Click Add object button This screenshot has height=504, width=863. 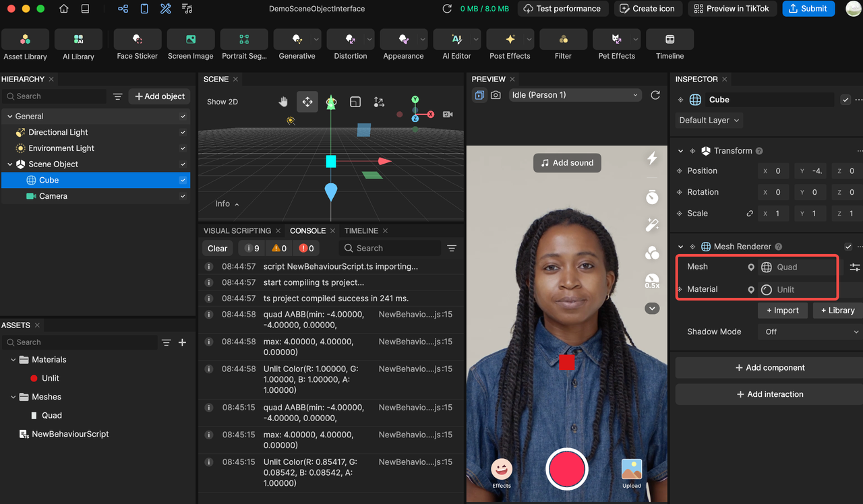click(160, 96)
